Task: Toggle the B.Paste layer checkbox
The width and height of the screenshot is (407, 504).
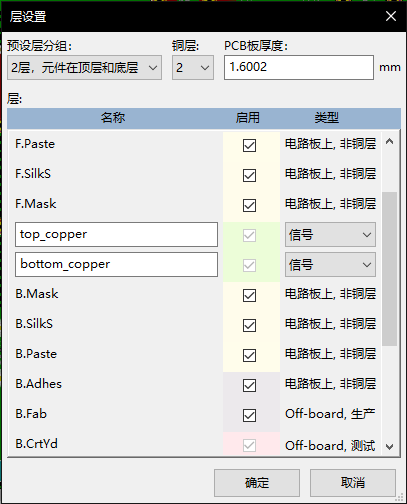Action: click(x=249, y=355)
